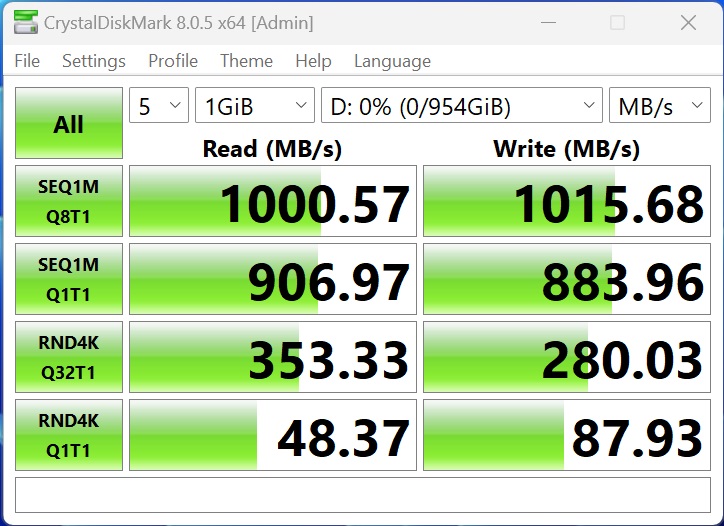This screenshot has width=724, height=526.
Task: Open the Help menu
Action: 313,61
